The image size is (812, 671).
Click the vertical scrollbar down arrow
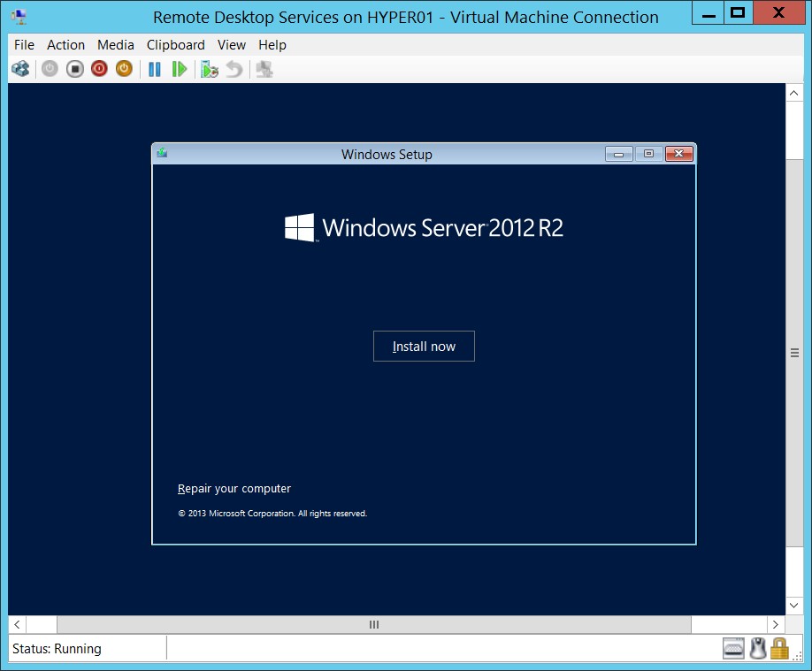794,605
